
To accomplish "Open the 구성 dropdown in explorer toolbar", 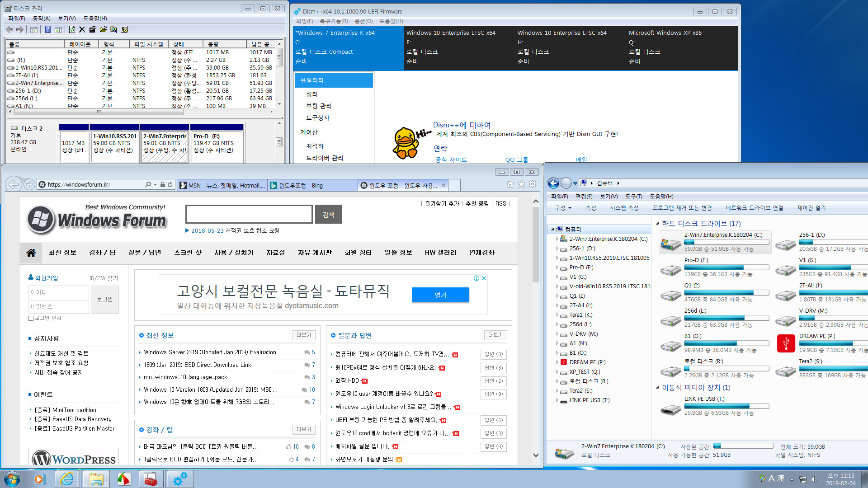I will [x=563, y=208].
